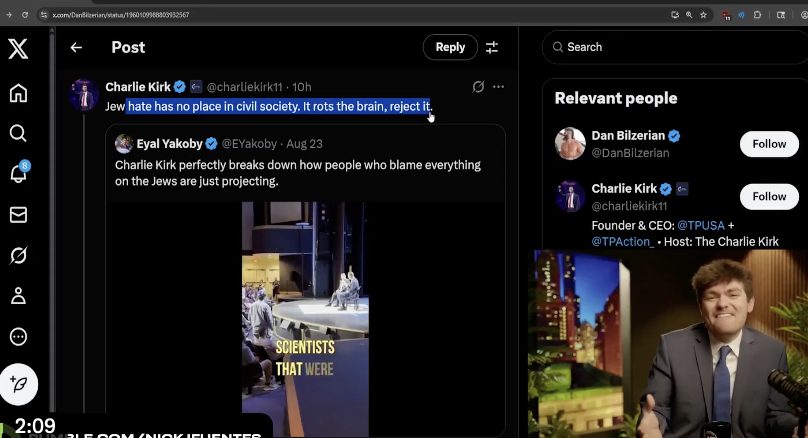This screenshot has height=438, width=808.
Task: Click the browser side panel icon
Action: [x=781, y=15]
